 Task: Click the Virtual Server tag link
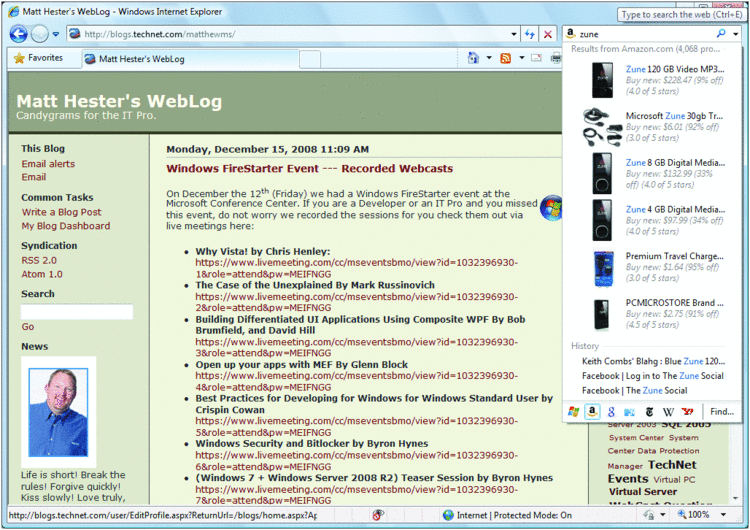click(643, 491)
